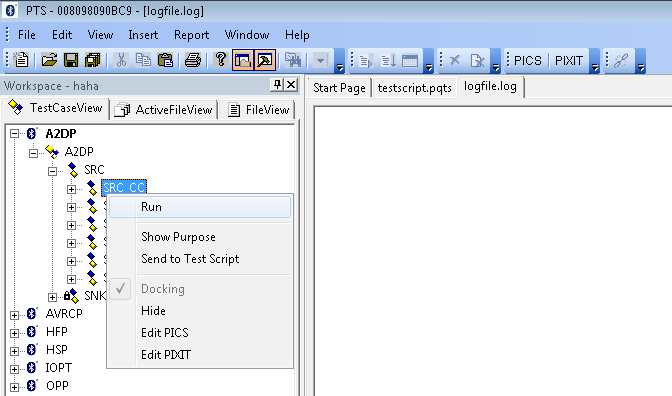Click the delete document toolbar icon

(x=477, y=61)
